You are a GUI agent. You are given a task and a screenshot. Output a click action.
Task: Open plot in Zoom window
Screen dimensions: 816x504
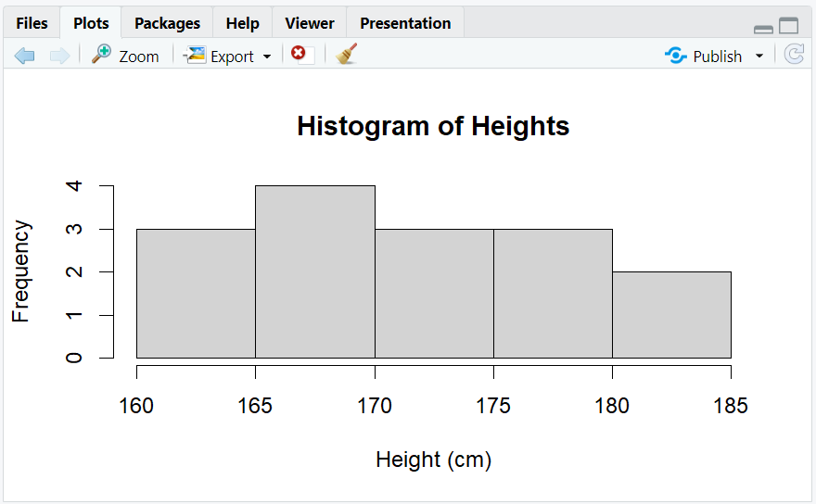(125, 56)
